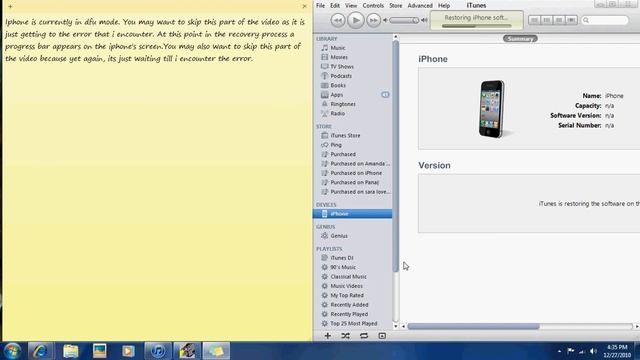Open the File menu
This screenshot has width=640, height=360.
point(320,5)
